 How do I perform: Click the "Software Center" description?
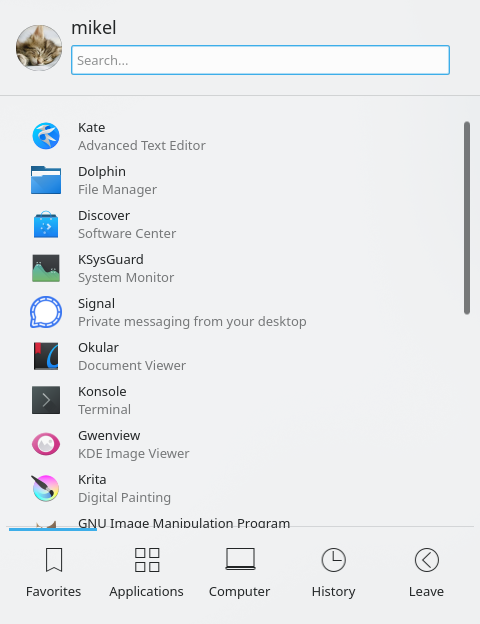coord(127,233)
